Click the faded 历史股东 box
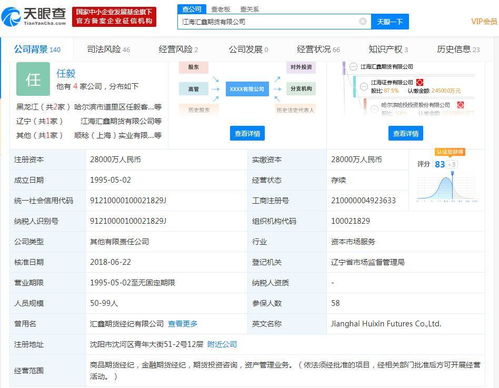Viewport: 499px width, 388px height. [x=199, y=110]
